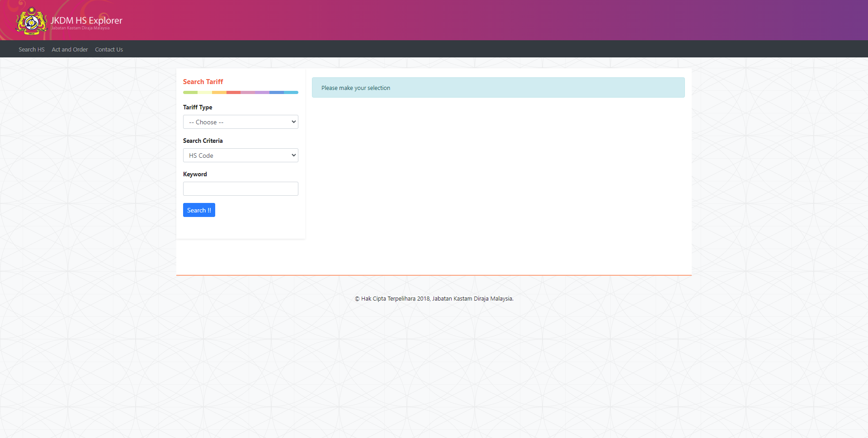
Task: Click the purple segment of the color bar
Action: pos(262,92)
